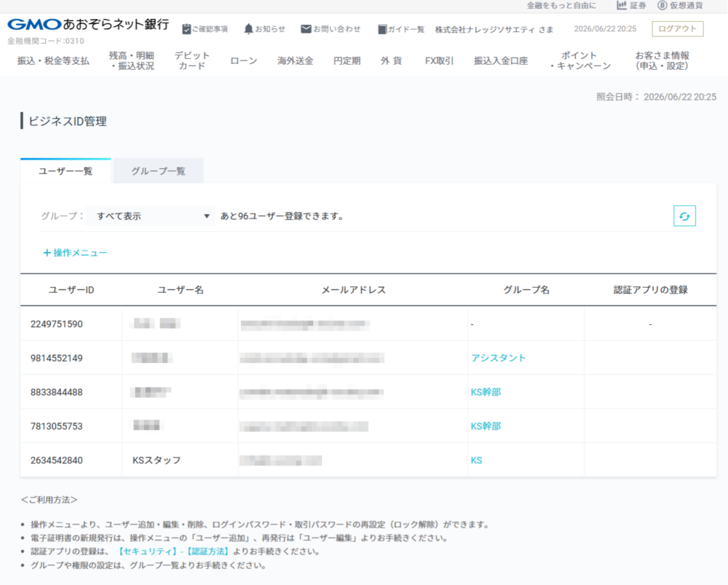Image resolution: width=728 pixels, height=585 pixels.
Task: Click the ログアウト button
Action: click(677, 29)
